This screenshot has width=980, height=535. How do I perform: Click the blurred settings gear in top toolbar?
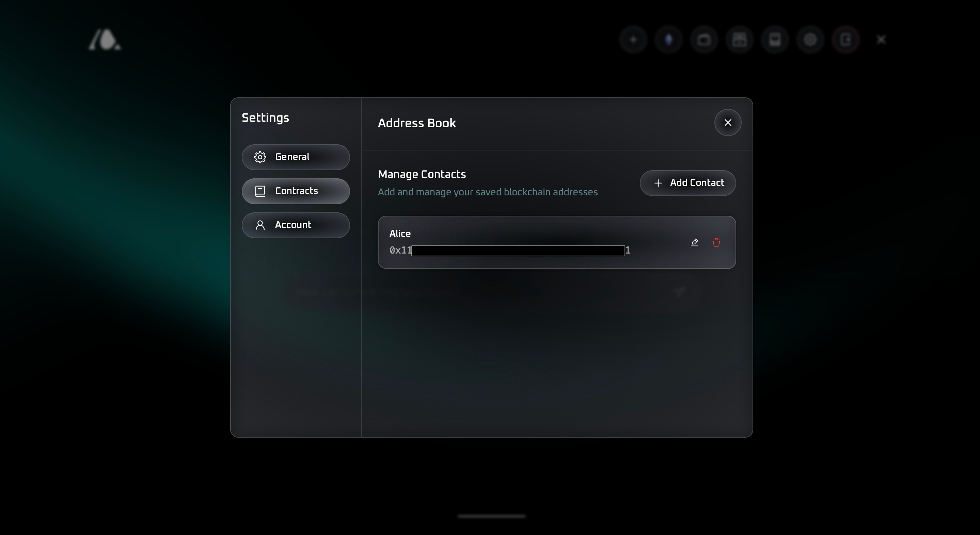point(810,39)
